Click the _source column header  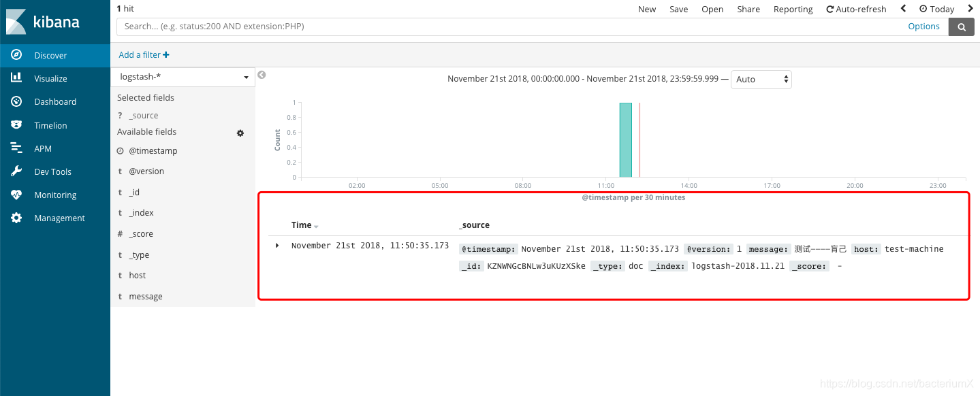point(474,225)
